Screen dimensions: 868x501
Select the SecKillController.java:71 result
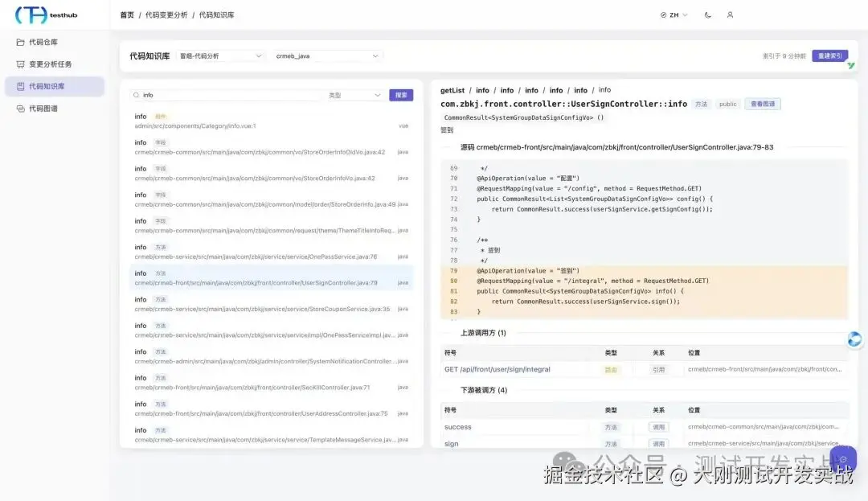[x=272, y=382]
